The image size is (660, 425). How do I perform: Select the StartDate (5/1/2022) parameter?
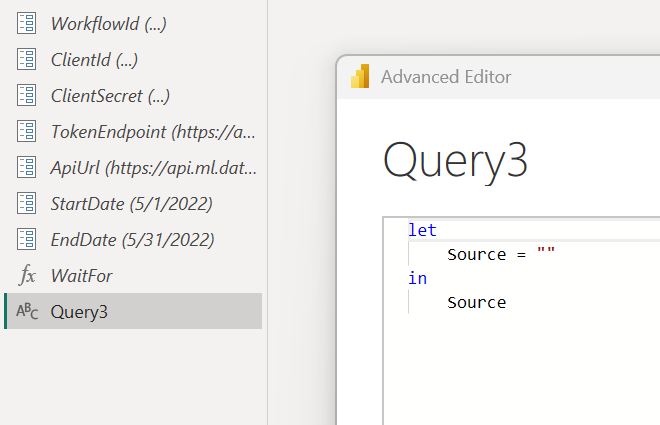tap(131, 203)
